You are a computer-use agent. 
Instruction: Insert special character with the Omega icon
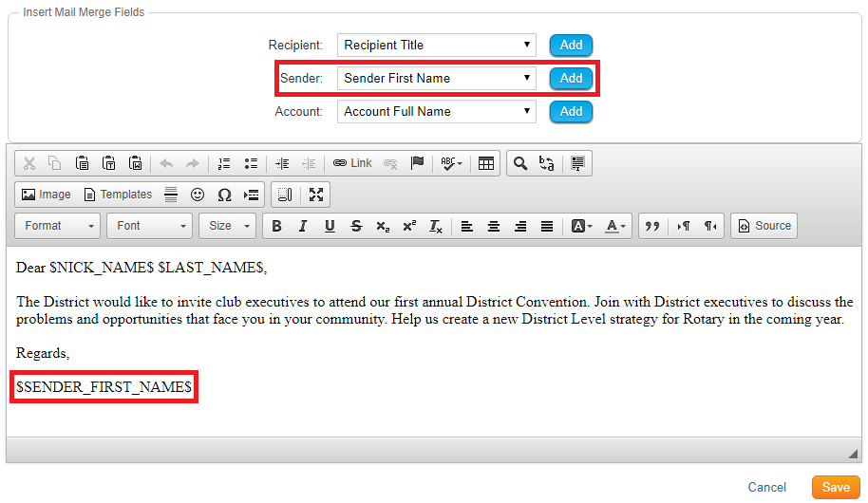point(224,195)
